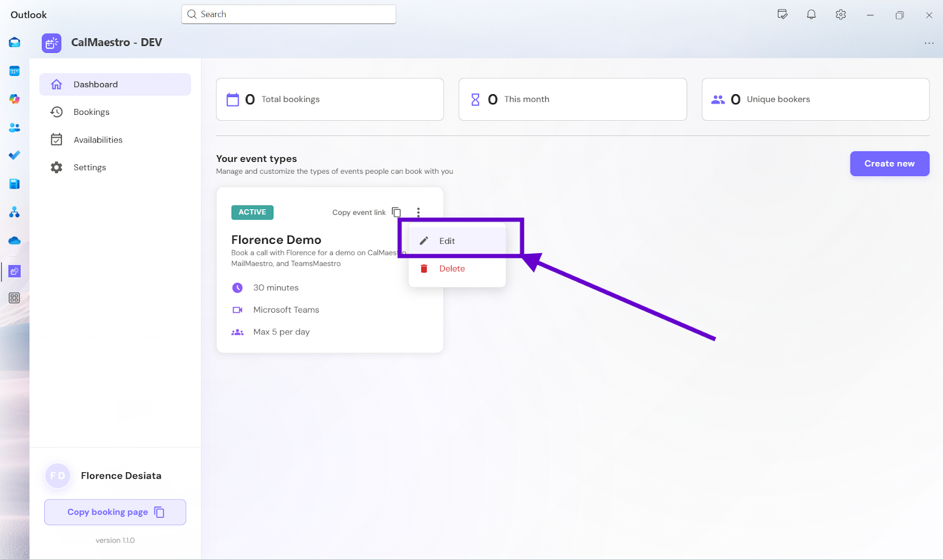Click the Dashboard home icon
This screenshot has height=560, width=943.
click(x=57, y=84)
